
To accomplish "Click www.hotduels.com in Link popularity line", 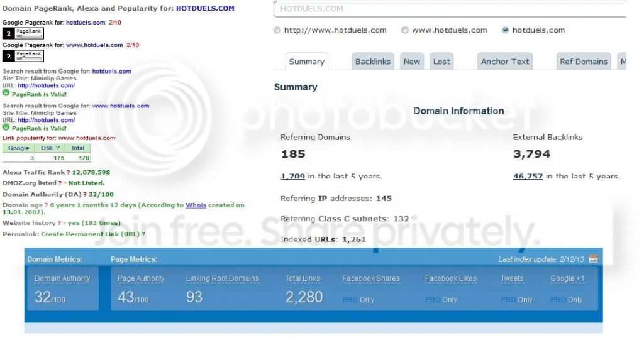I will pyautogui.click(x=87, y=138).
